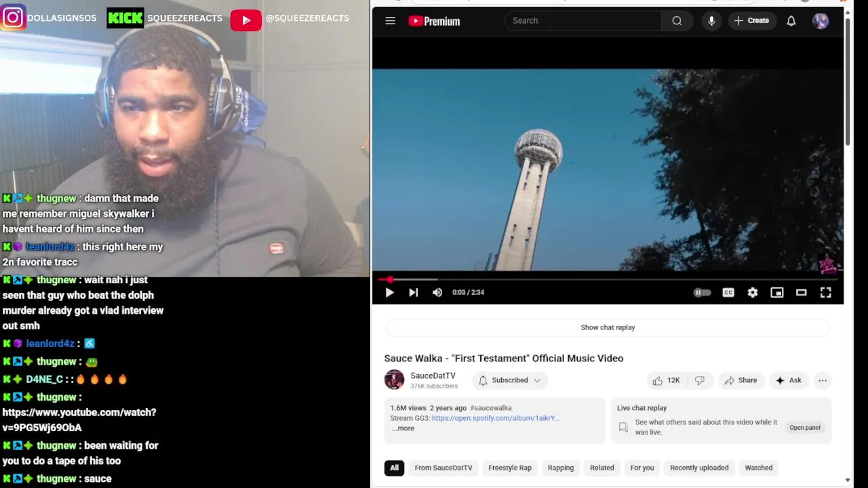Click the video title 'Sauce Walka - First Testament'
Screen dimensions: 868x488
[x=504, y=358]
